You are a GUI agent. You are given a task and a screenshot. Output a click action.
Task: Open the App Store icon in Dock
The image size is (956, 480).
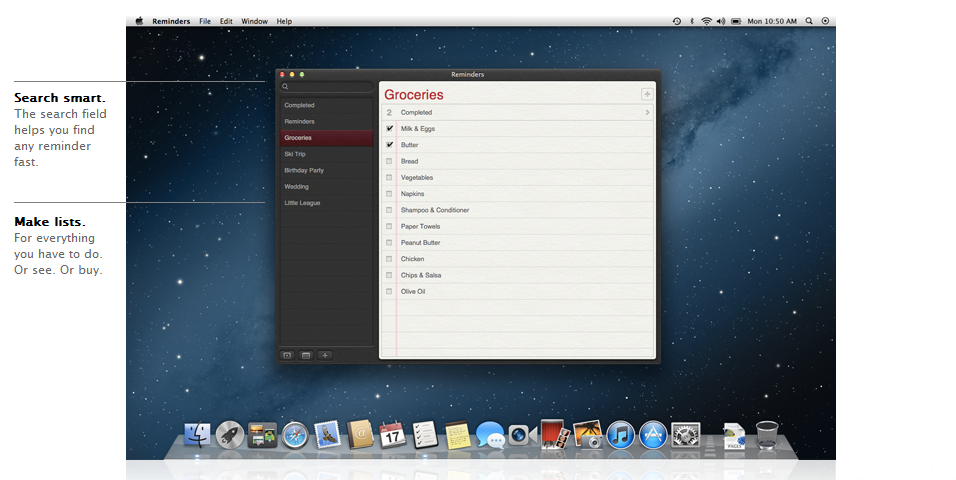[653, 435]
